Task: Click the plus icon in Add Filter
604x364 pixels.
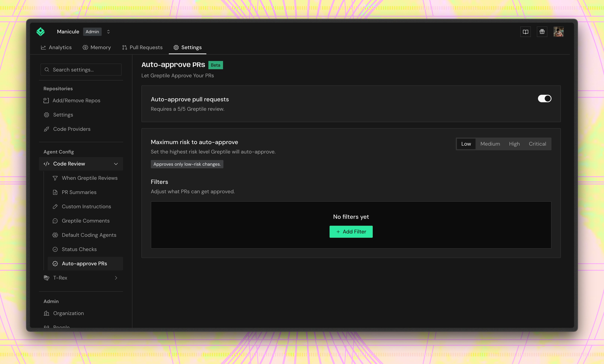Action: [x=338, y=232]
